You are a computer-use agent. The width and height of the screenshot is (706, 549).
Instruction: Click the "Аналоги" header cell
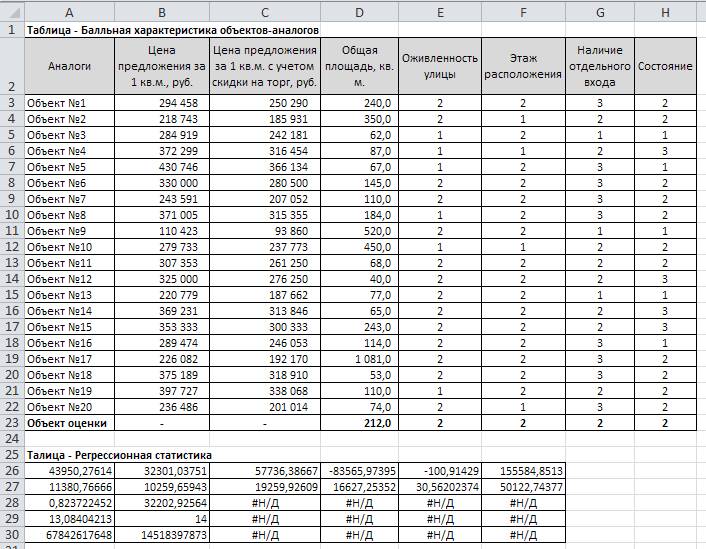(68, 66)
